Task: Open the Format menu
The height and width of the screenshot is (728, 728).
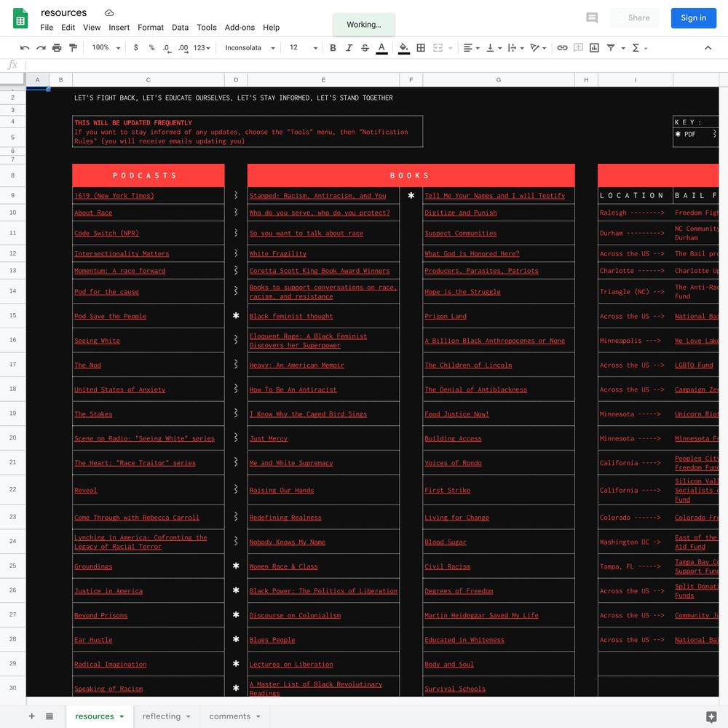Action: click(x=151, y=28)
